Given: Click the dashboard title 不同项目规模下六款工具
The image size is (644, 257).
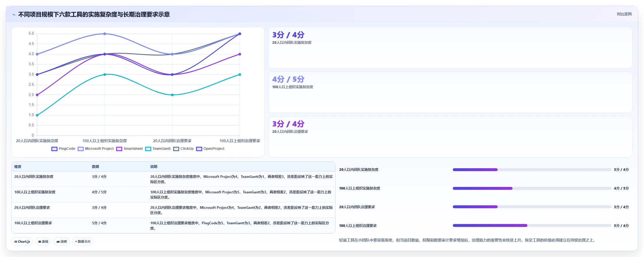Looking at the screenshot, I should coord(94,15).
